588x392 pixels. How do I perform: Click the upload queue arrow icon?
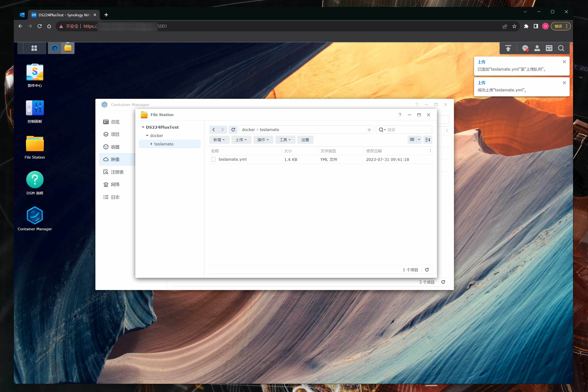point(508,48)
